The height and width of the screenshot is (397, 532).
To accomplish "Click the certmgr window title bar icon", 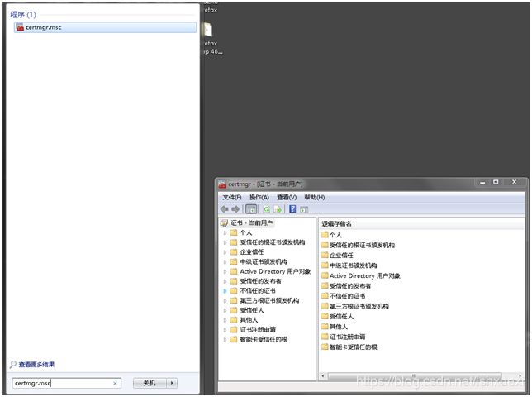I will 222,184.
